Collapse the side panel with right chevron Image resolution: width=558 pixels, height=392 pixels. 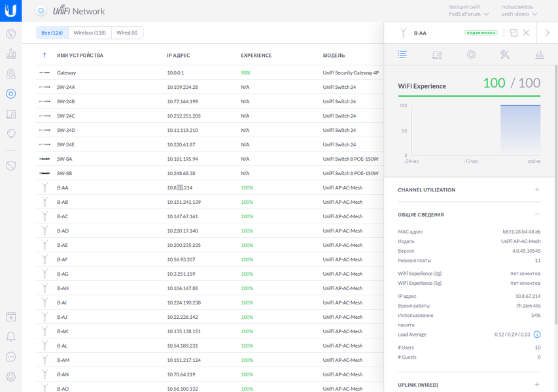click(x=548, y=33)
